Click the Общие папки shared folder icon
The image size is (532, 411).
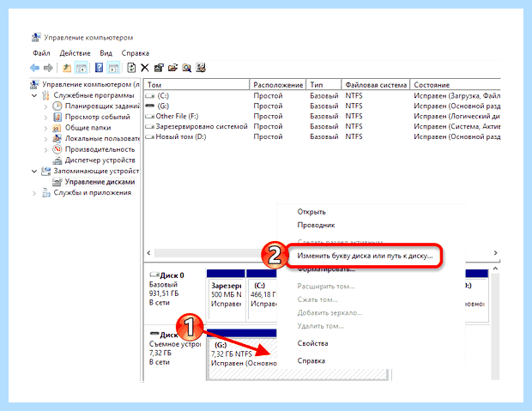point(57,128)
